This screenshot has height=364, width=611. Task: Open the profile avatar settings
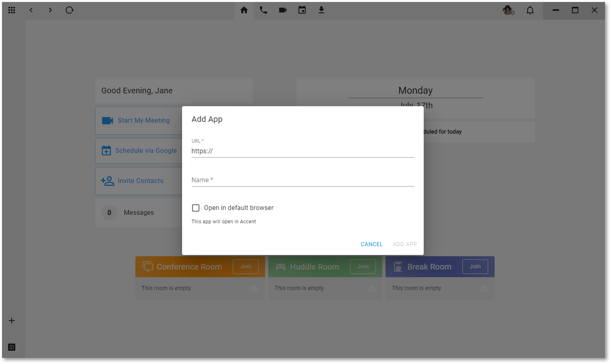click(x=508, y=10)
